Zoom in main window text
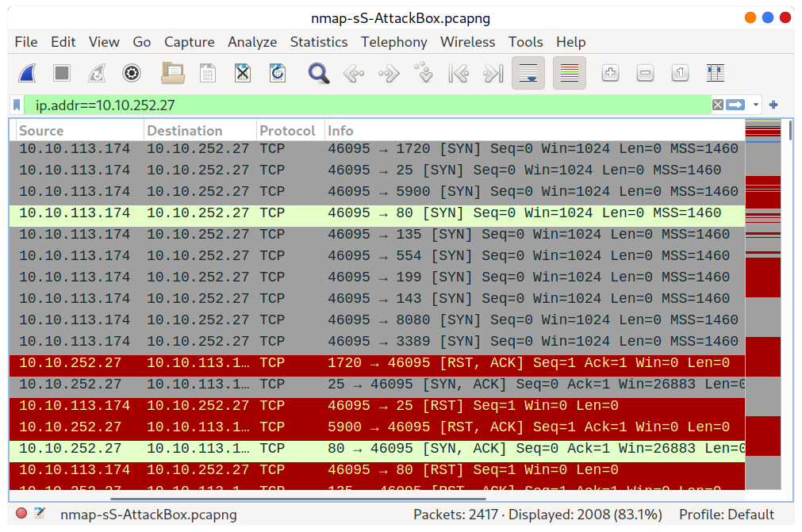Image resolution: width=802 pixels, height=532 pixels. 610,73
